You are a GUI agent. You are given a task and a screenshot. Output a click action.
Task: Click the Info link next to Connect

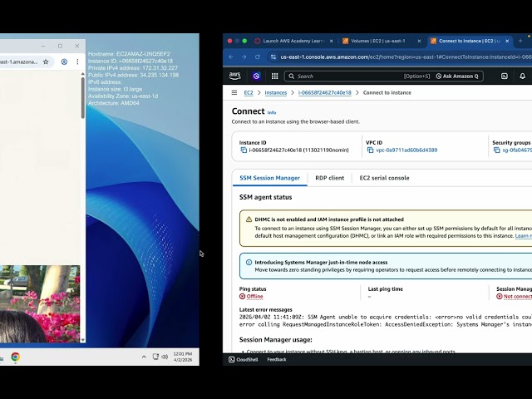(x=272, y=112)
